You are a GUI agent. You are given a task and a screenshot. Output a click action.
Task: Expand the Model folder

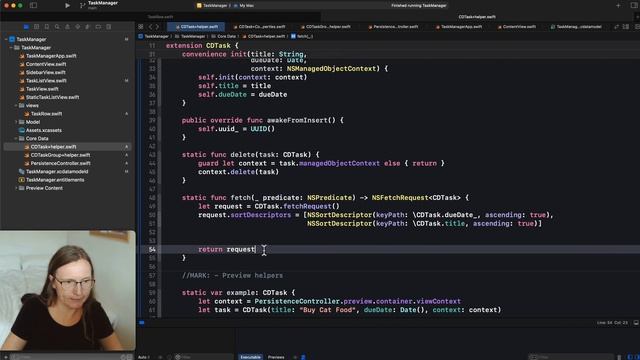click(16, 122)
